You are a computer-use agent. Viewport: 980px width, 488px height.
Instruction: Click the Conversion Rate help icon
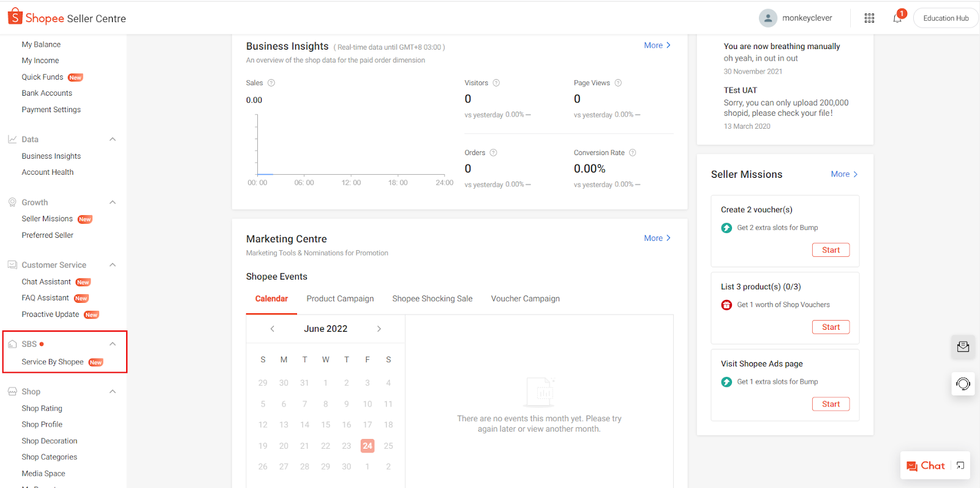pyautogui.click(x=633, y=153)
